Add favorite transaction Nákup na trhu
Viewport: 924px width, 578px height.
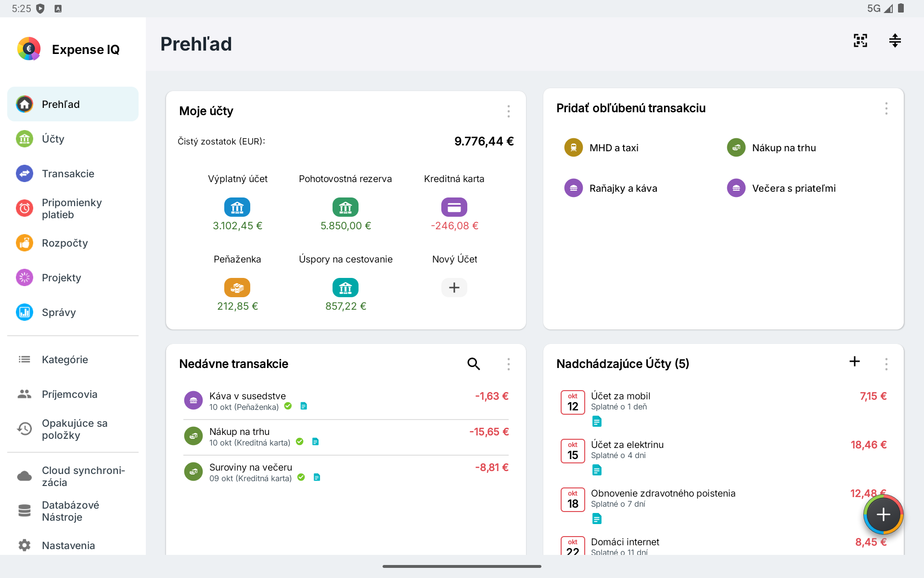771,147
